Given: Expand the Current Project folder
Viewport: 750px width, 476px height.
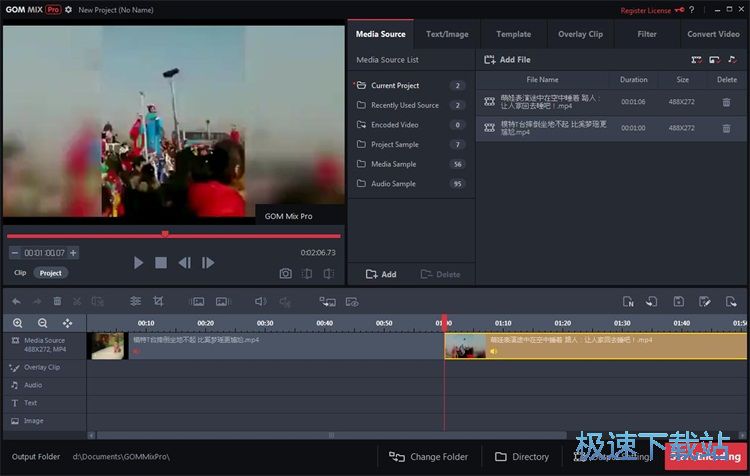Looking at the screenshot, I should (395, 85).
